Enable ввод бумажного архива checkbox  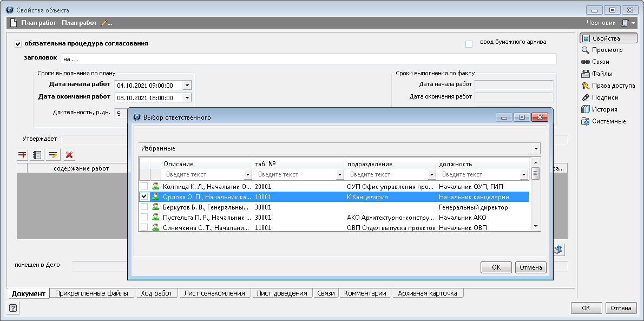[x=469, y=44]
